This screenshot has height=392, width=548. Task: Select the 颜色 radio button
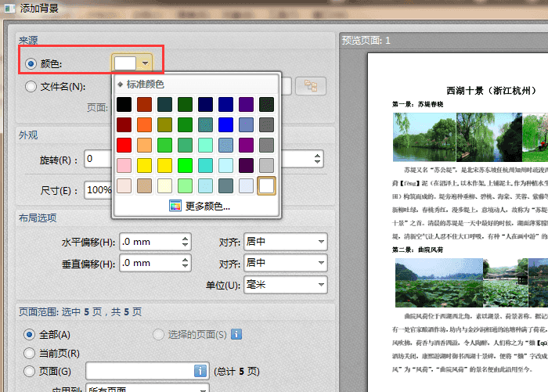(x=31, y=63)
